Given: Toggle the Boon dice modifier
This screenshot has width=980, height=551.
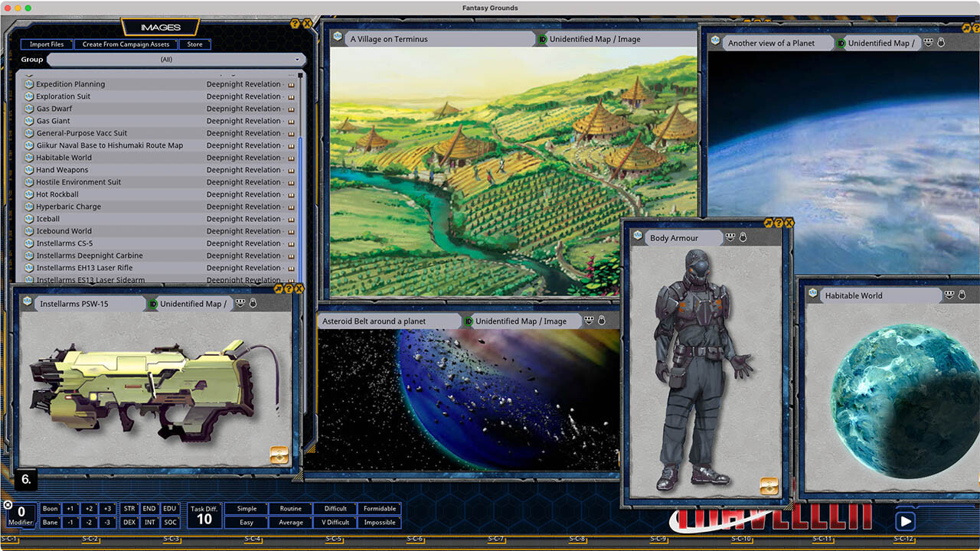Looking at the screenshot, I should point(49,508).
